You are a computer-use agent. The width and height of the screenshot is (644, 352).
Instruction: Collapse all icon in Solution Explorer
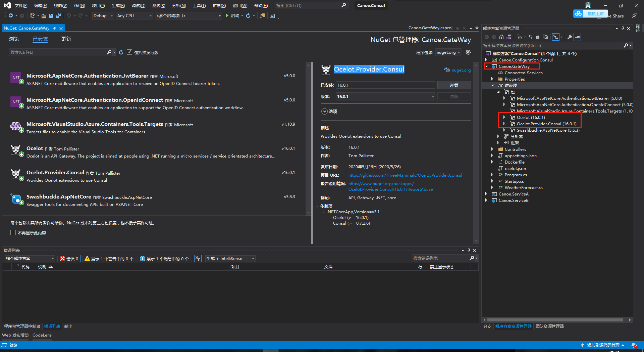[538, 37]
